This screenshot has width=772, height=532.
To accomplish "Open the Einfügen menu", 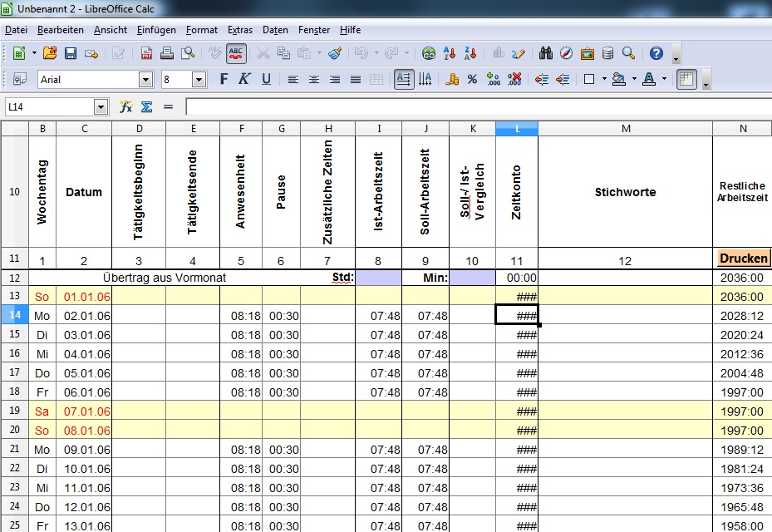I will click(x=156, y=30).
